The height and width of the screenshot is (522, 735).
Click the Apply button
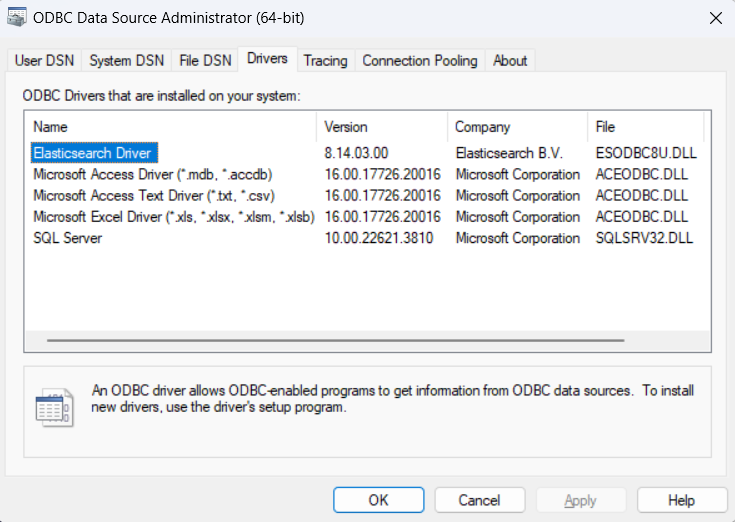point(581,500)
